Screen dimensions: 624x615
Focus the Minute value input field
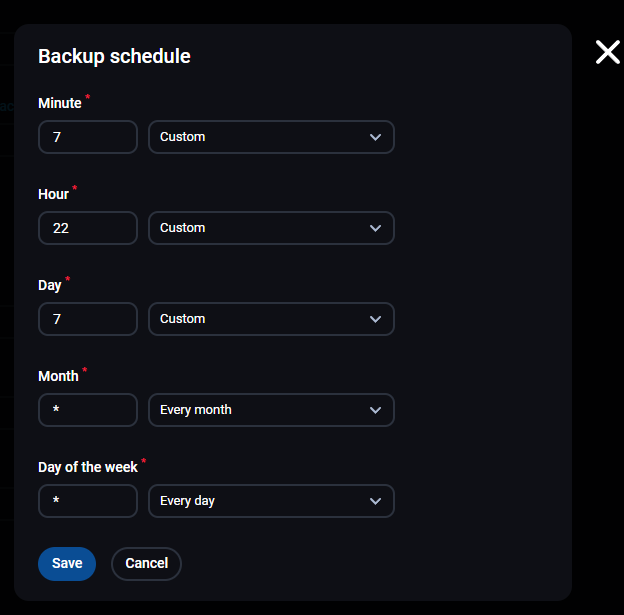(88, 137)
